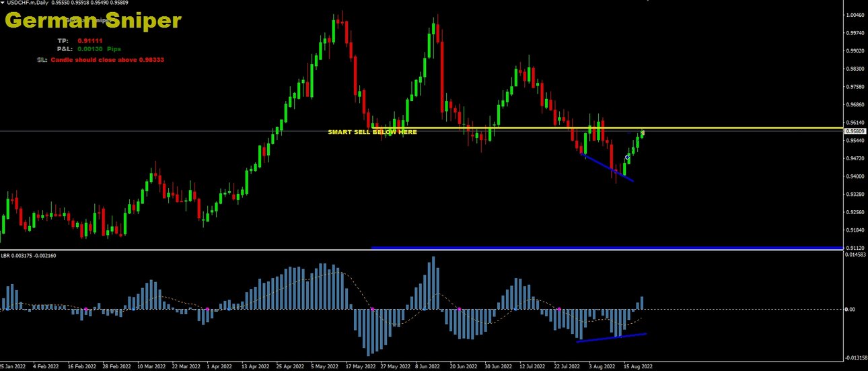Click the red SL text 'Candle should close above 0.98333'
Image resolution: width=868 pixels, height=371 pixels.
tap(108, 60)
